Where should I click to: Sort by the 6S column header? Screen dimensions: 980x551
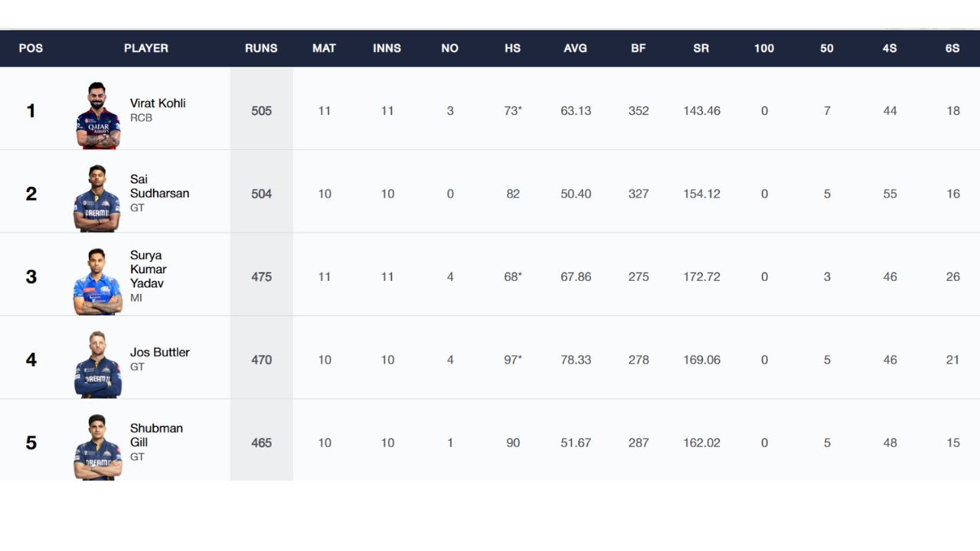point(952,48)
